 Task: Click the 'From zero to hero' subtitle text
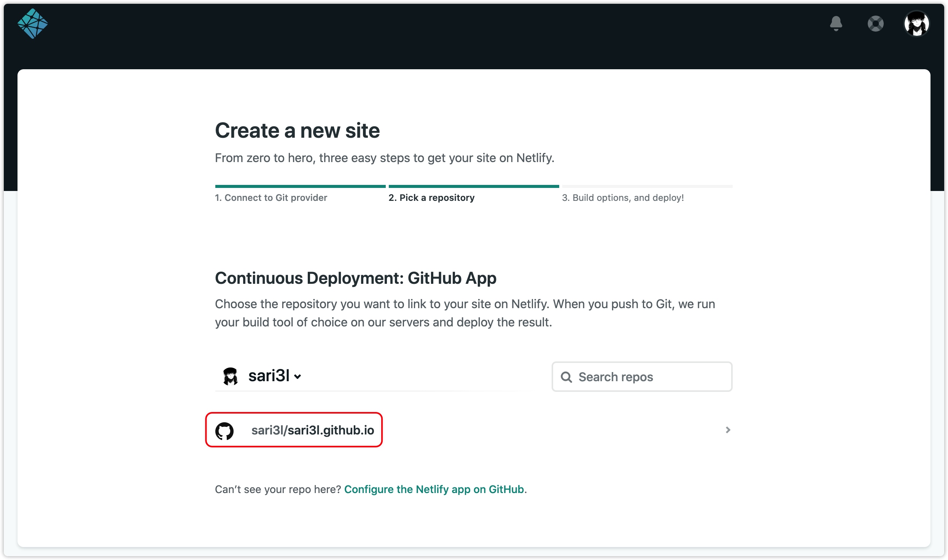(x=385, y=158)
